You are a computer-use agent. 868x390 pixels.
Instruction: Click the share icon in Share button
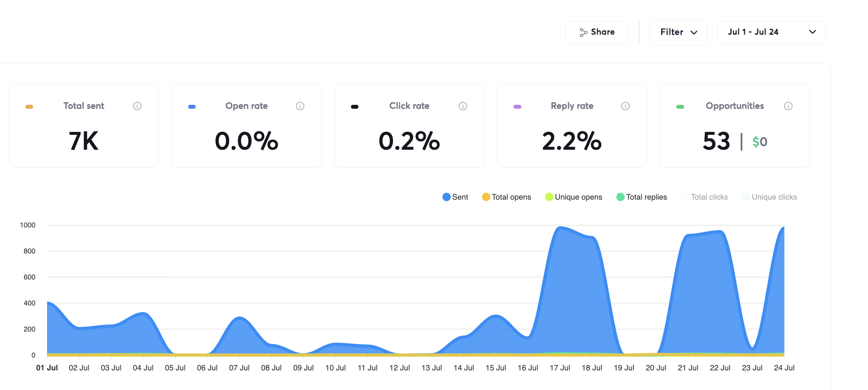583,32
